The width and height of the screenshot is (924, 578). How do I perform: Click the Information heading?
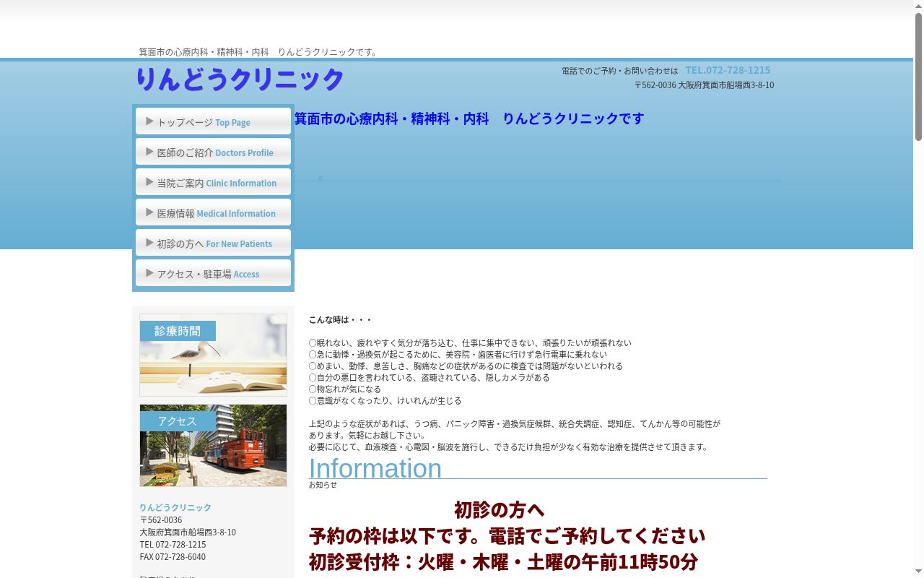[x=375, y=468]
